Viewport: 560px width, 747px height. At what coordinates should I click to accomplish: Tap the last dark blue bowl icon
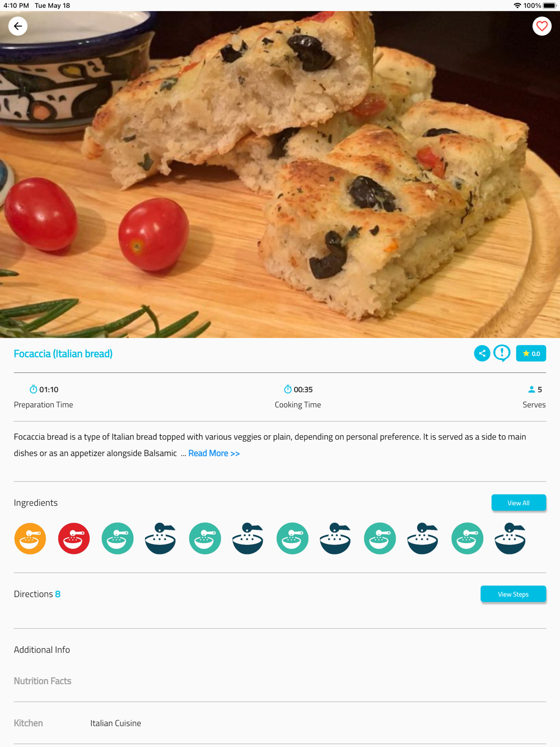tap(510, 539)
